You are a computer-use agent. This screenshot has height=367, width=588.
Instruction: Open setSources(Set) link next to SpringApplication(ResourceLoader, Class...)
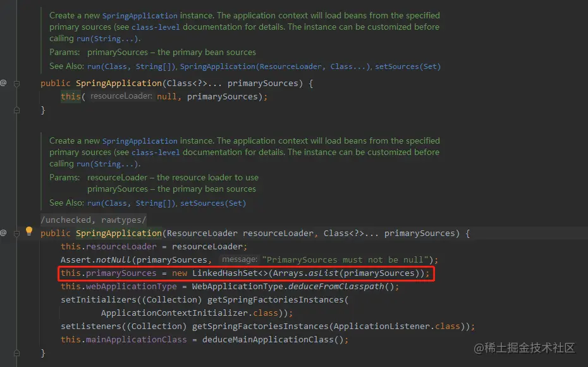(x=408, y=66)
